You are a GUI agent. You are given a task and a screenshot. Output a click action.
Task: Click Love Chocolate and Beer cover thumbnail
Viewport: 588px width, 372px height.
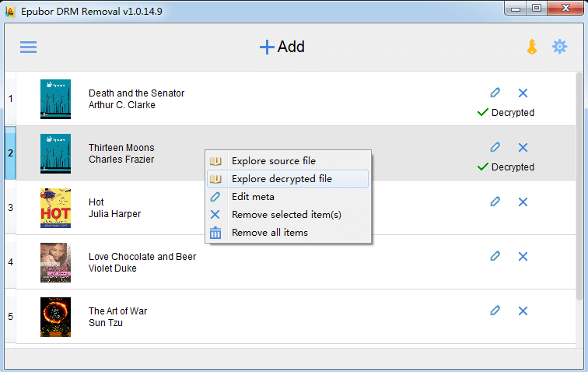coord(55,262)
